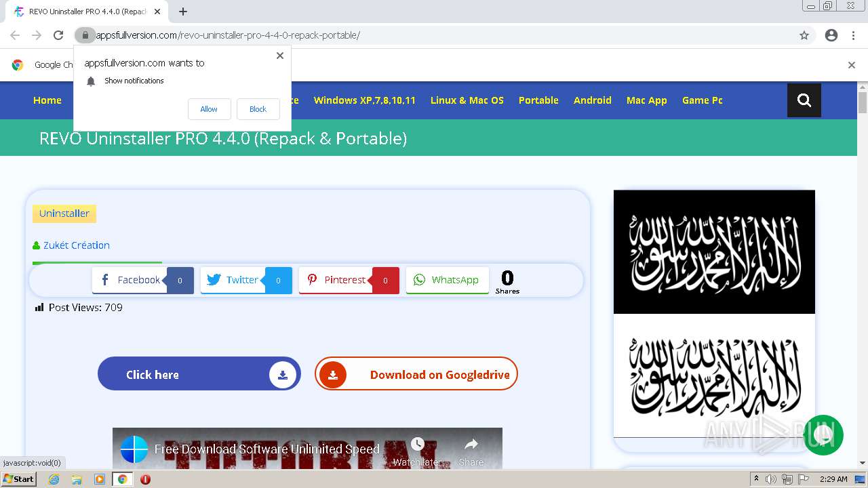Open Opera from the taskbar
868x488 pixels.
coord(145,479)
